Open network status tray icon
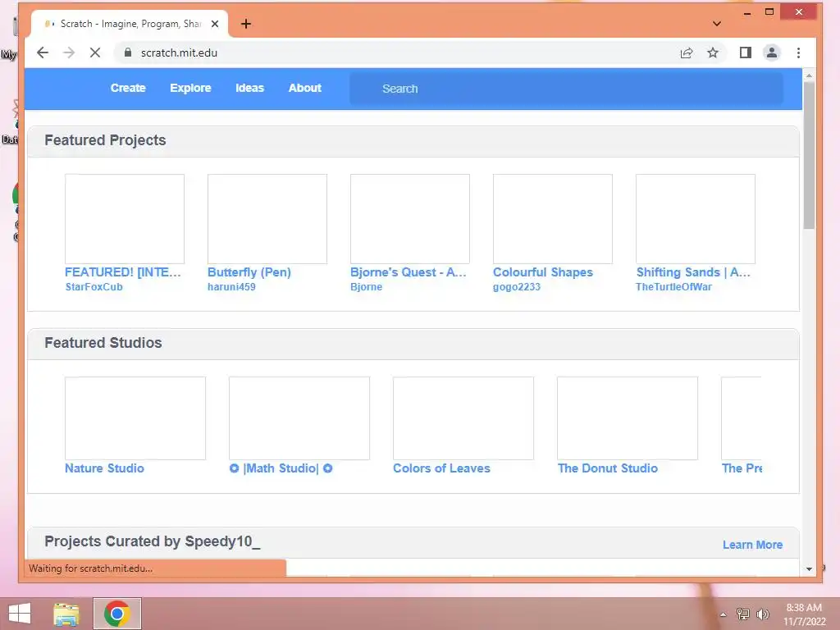 pyautogui.click(x=743, y=614)
